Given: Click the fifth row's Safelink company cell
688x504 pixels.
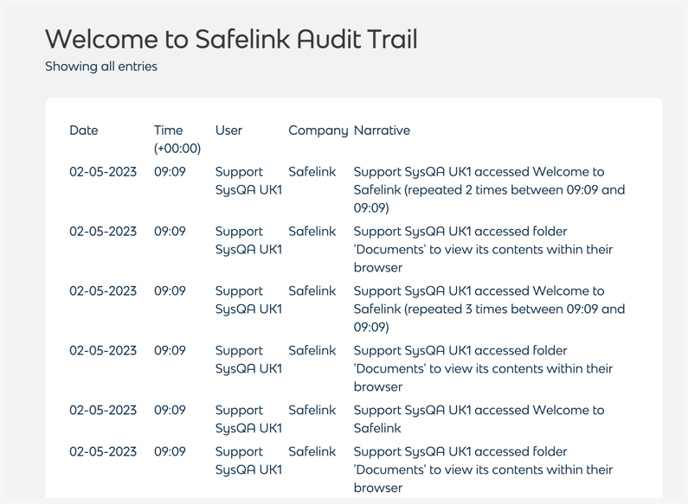Looking at the screenshot, I should coord(312,410).
